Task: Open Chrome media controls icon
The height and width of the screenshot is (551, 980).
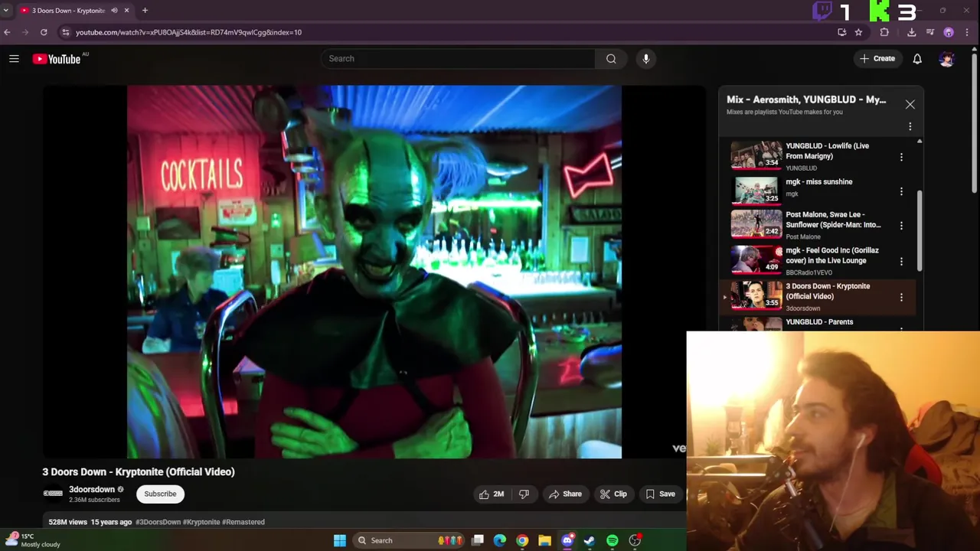Action: click(930, 32)
